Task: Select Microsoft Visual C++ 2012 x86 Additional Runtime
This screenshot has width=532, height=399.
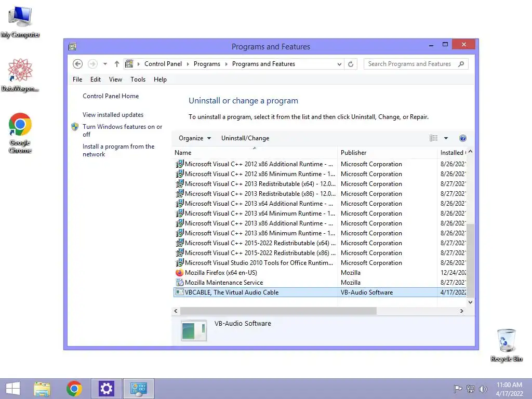Action: click(321, 164)
